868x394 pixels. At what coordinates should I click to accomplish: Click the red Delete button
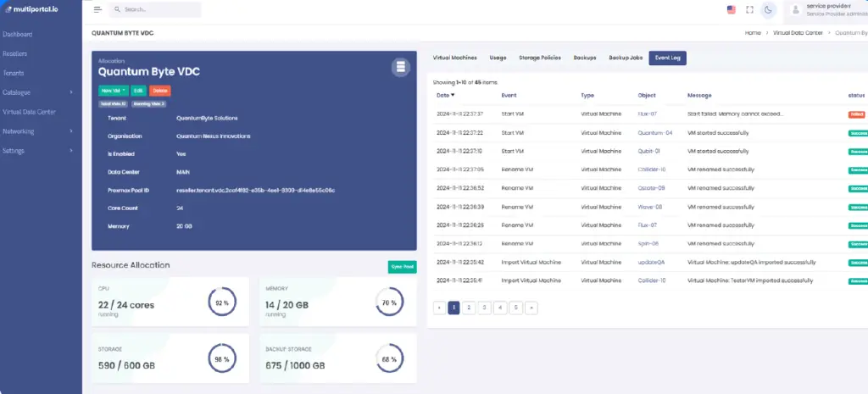(160, 91)
